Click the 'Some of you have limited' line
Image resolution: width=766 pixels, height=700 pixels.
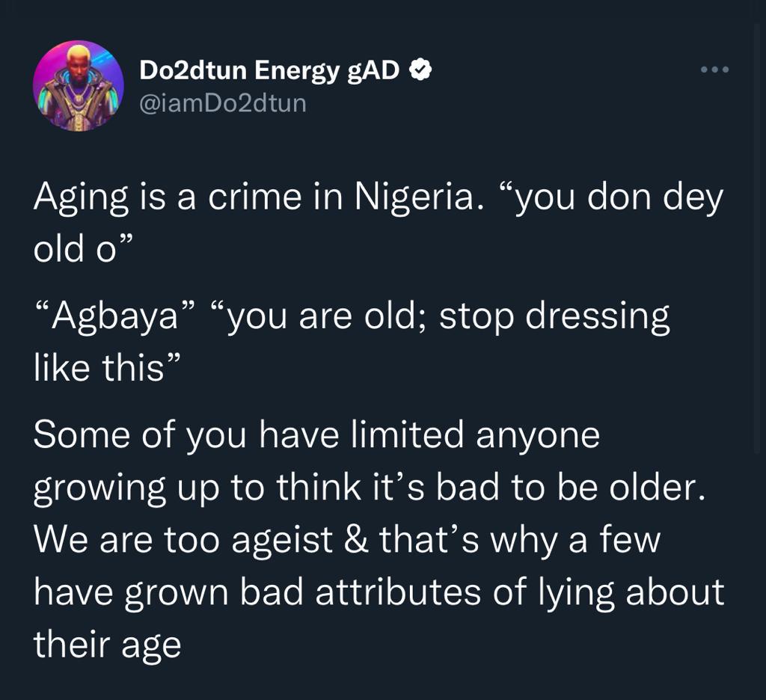point(316,435)
